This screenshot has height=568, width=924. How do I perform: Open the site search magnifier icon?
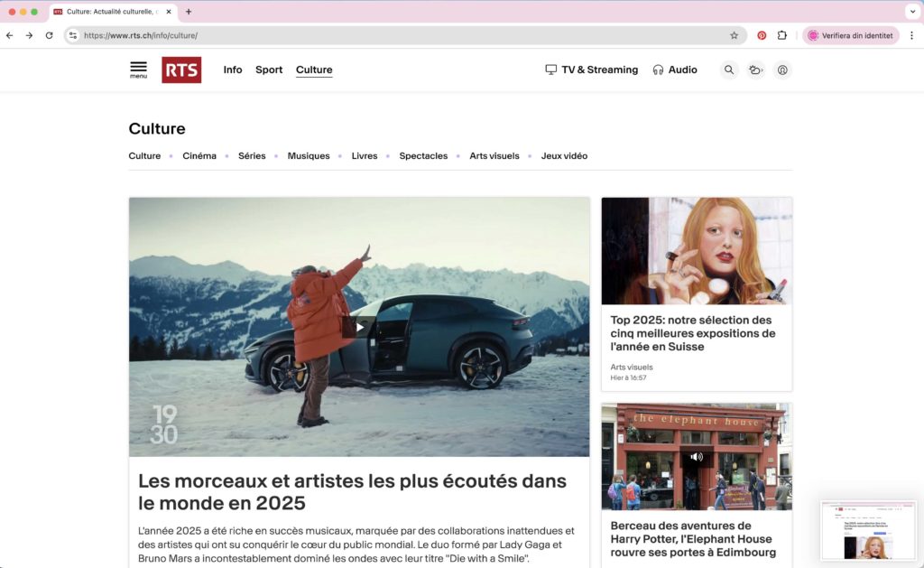(729, 70)
